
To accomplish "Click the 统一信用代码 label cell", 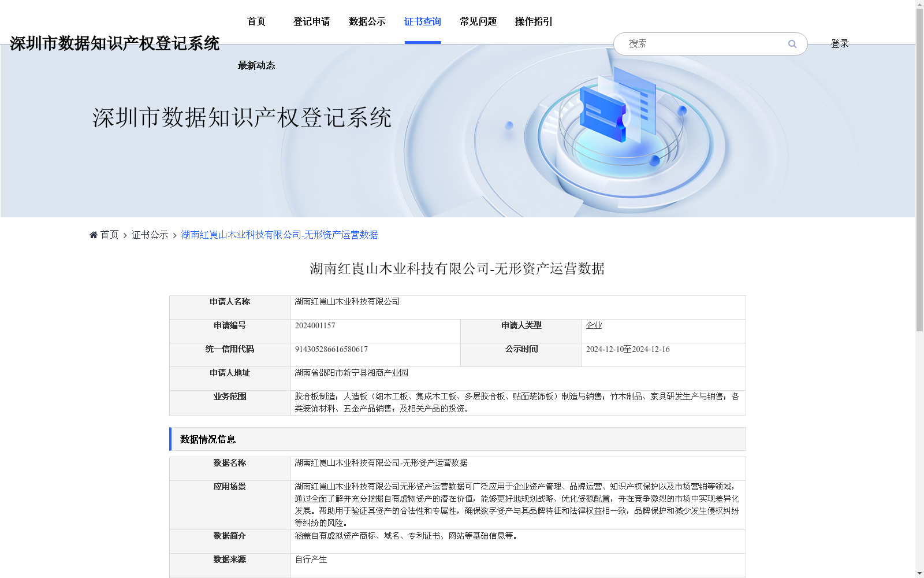I will click(x=230, y=355).
